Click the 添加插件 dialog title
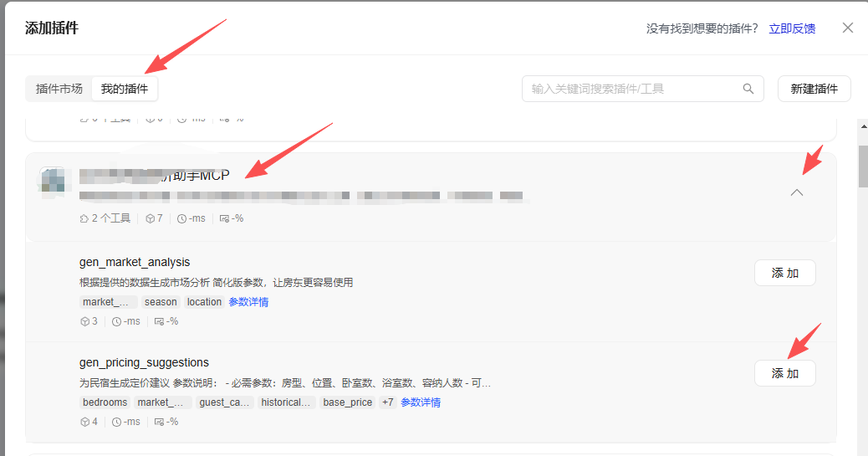This screenshot has width=868, height=456. (52, 28)
